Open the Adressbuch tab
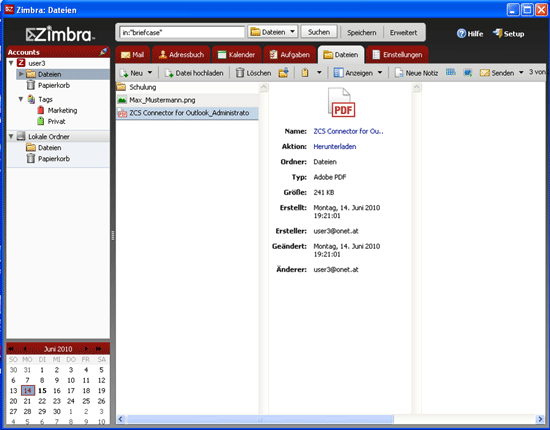Viewport: 550px width, 430px height. click(181, 55)
